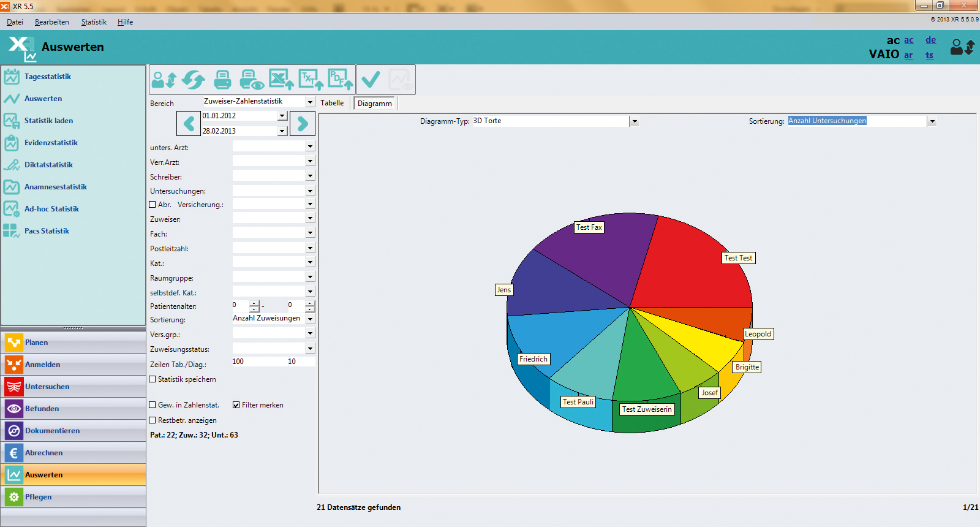Export statistics as TXT file
The width and height of the screenshot is (980, 527).
point(311,80)
